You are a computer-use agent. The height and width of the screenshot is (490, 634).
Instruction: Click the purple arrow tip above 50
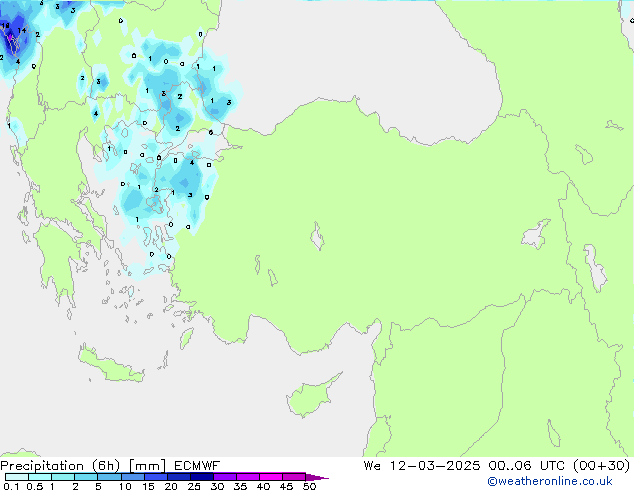(x=317, y=477)
